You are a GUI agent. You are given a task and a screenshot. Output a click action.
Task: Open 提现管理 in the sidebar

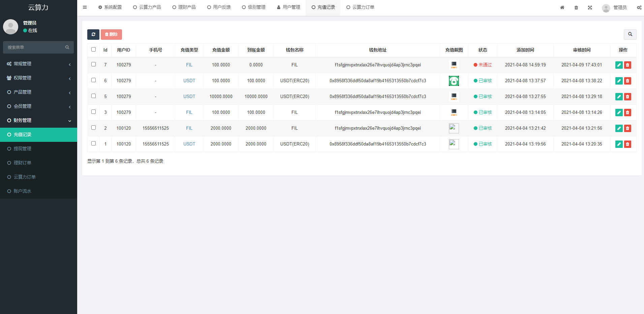(23, 149)
